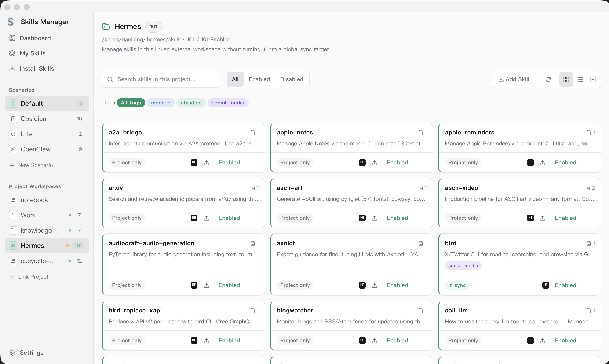This screenshot has width=609, height=364.
Task: Click upload icon on blogwatcher card
Action: coord(374,341)
